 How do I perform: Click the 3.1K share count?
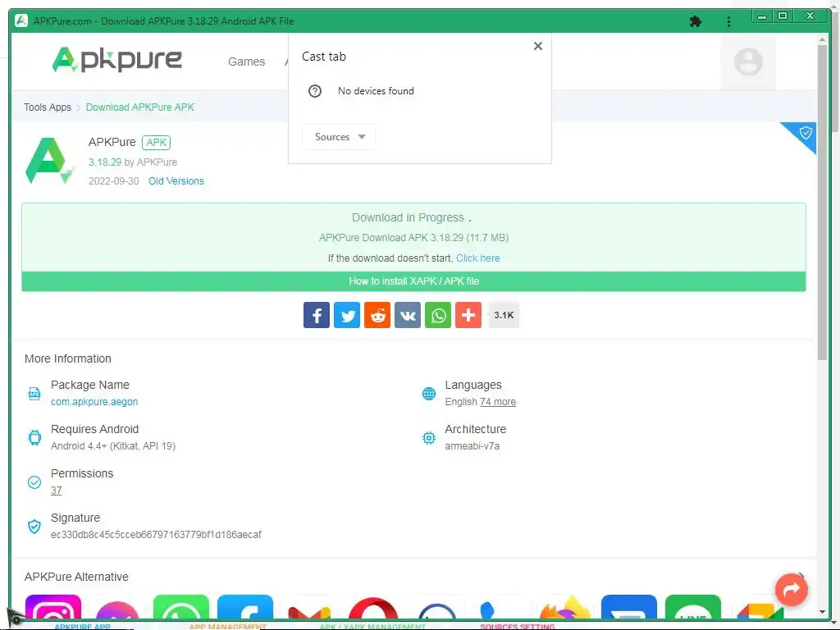point(504,315)
